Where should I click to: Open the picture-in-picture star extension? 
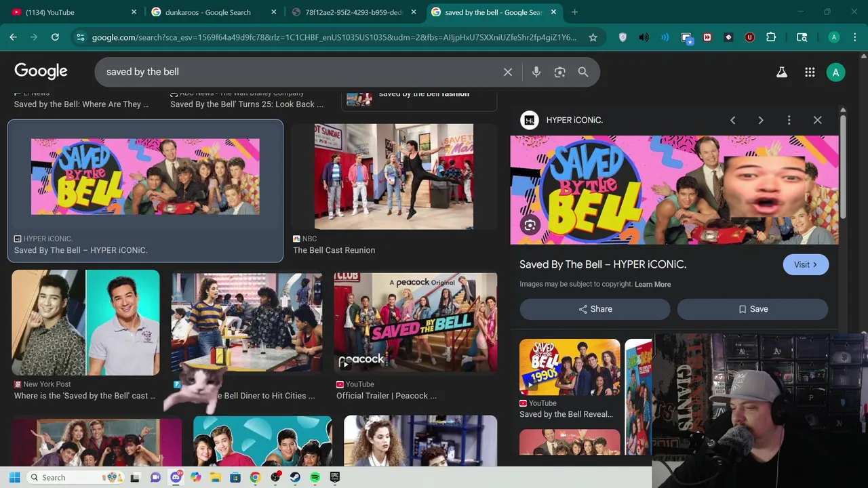(686, 38)
